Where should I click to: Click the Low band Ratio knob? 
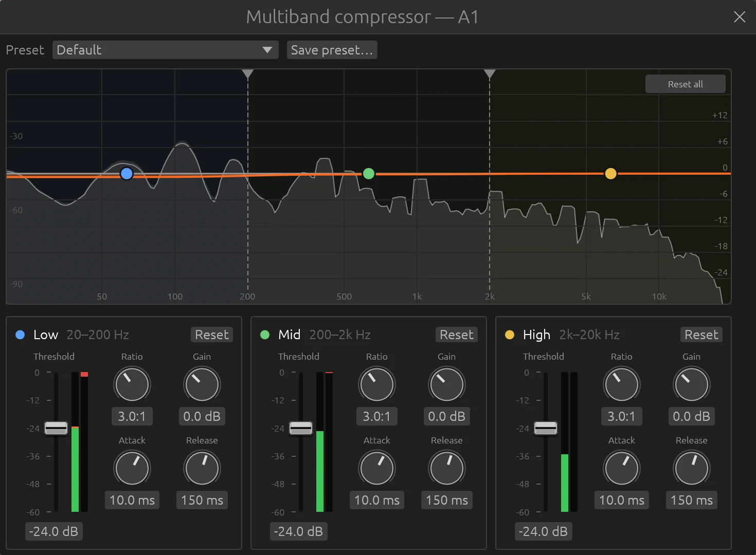[132, 384]
